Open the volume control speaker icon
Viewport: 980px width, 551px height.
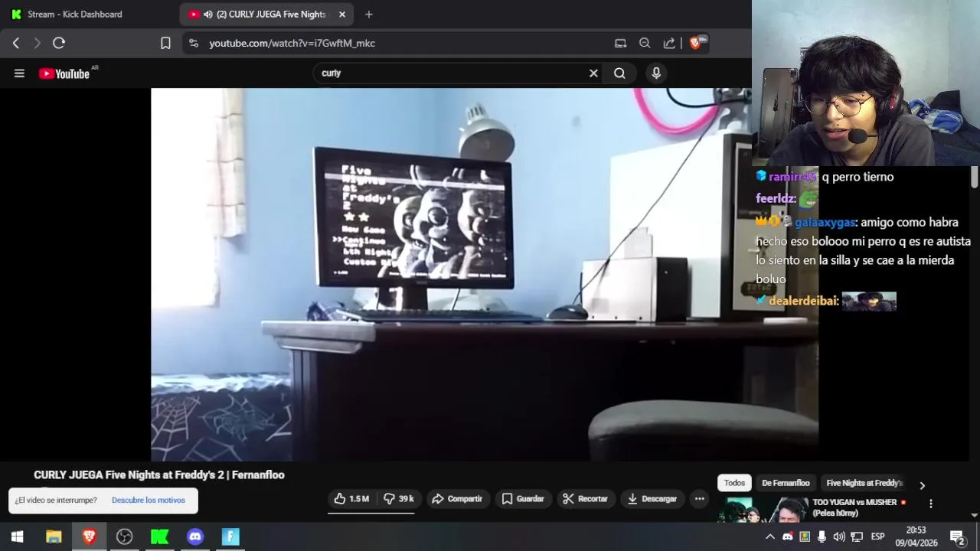pos(839,536)
